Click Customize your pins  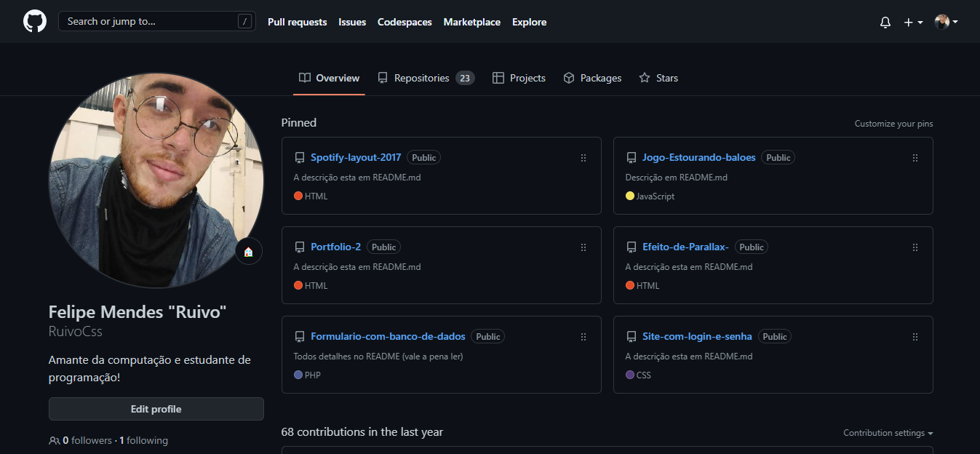[x=893, y=124]
